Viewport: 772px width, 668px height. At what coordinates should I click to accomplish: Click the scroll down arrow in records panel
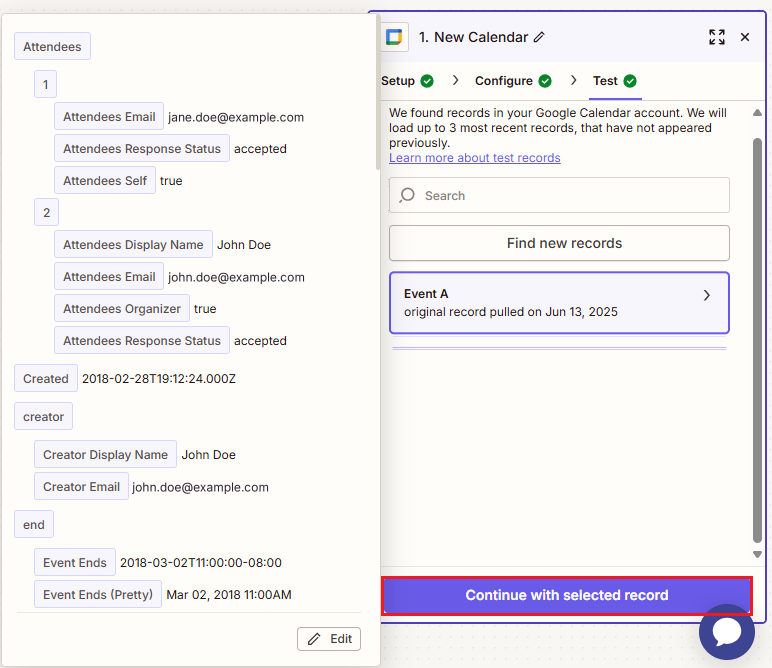(757, 554)
